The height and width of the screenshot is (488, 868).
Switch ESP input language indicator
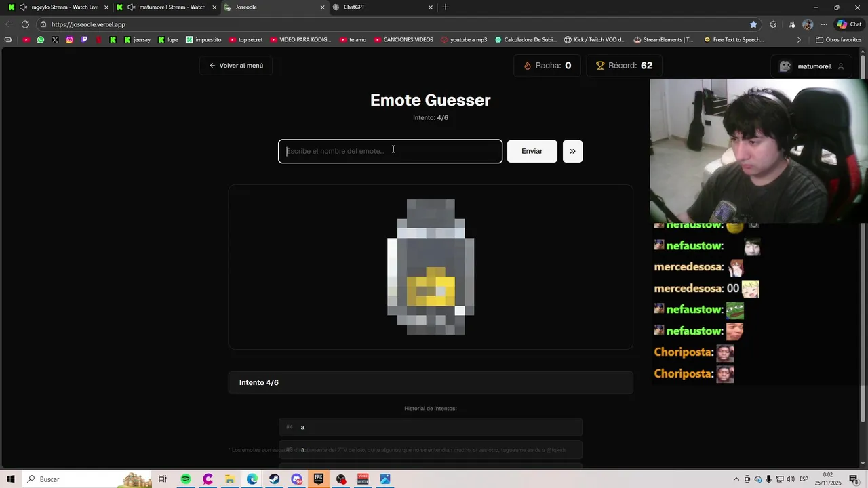click(x=804, y=479)
